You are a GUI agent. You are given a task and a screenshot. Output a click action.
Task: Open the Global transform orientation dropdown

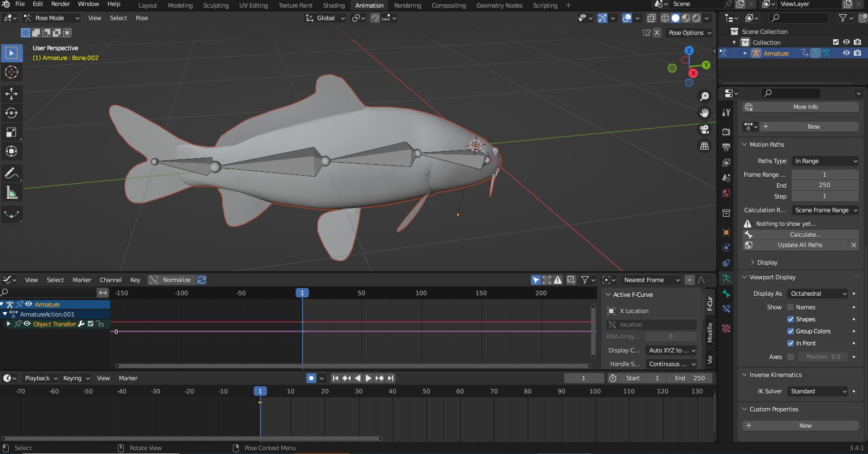(325, 18)
